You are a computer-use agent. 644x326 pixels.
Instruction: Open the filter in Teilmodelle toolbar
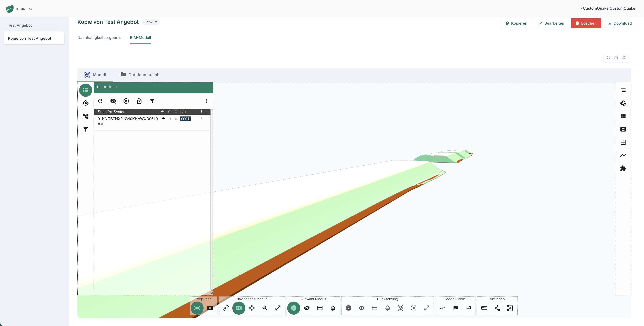[152, 101]
